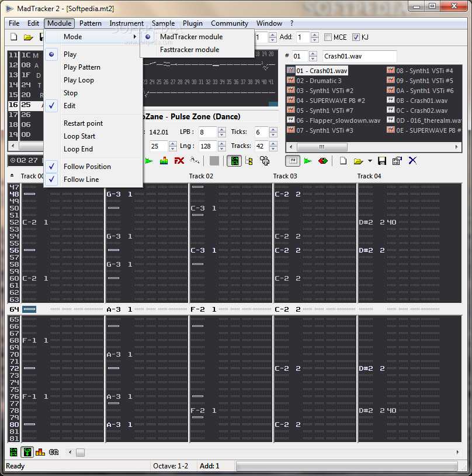
Task: Click the bottom track scrollbar thumb
Action: coord(80,453)
